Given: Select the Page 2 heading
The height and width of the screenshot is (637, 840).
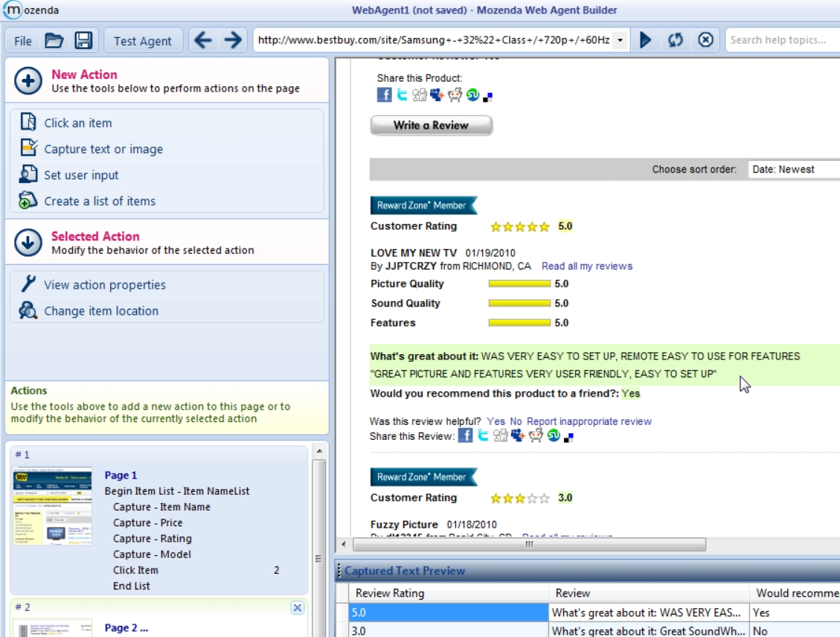Looking at the screenshot, I should coord(126,628).
